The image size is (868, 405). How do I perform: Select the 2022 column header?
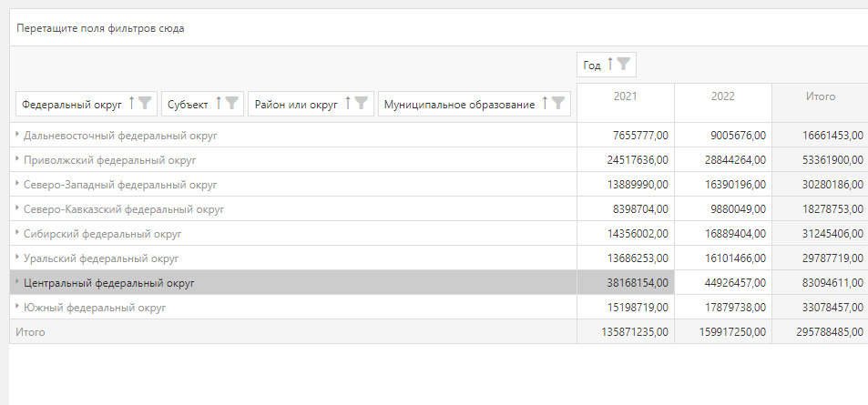(722, 96)
